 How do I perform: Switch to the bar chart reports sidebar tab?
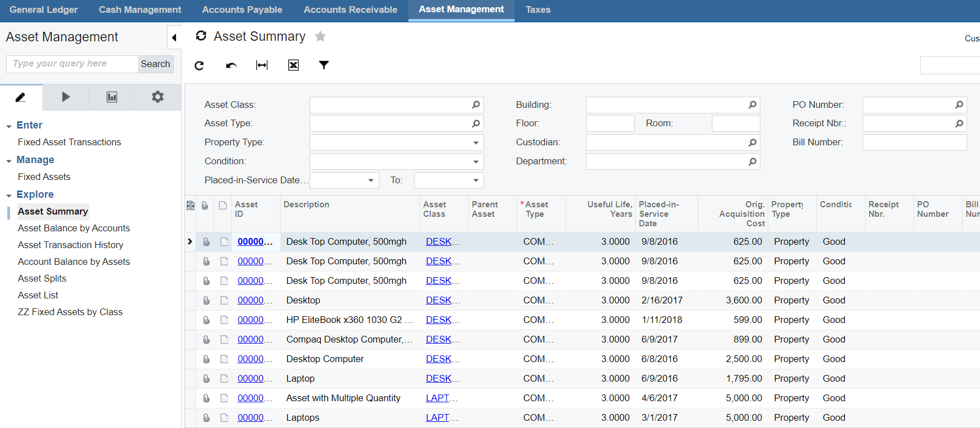[112, 97]
